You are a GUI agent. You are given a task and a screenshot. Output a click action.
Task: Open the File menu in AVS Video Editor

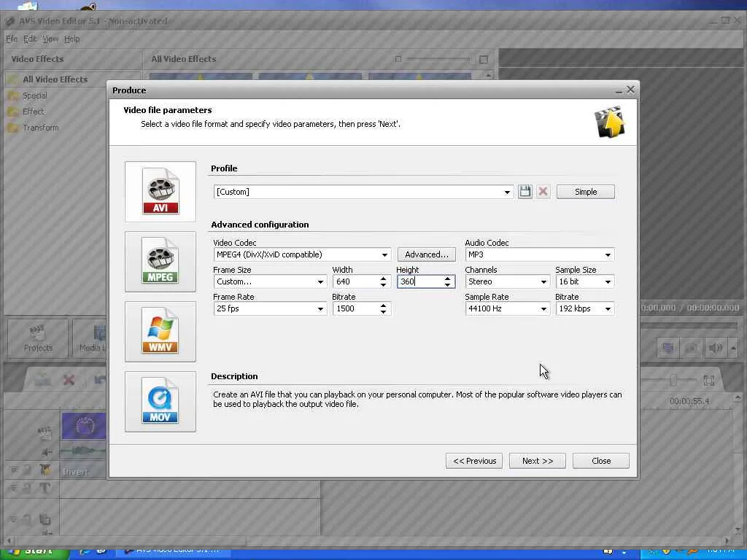(12, 39)
